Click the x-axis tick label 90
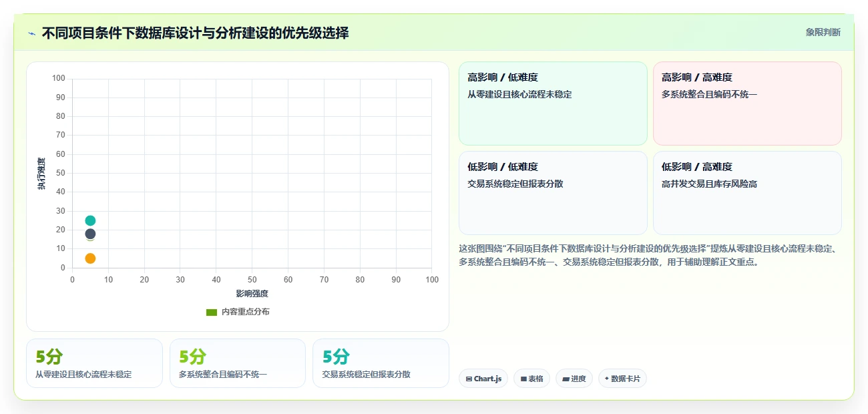The image size is (868, 414). [x=396, y=280]
